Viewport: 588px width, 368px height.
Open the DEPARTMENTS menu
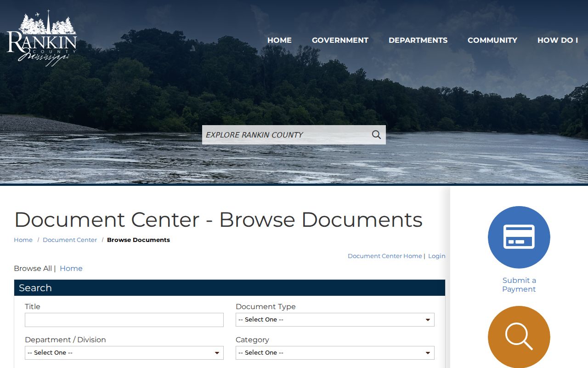(418, 40)
